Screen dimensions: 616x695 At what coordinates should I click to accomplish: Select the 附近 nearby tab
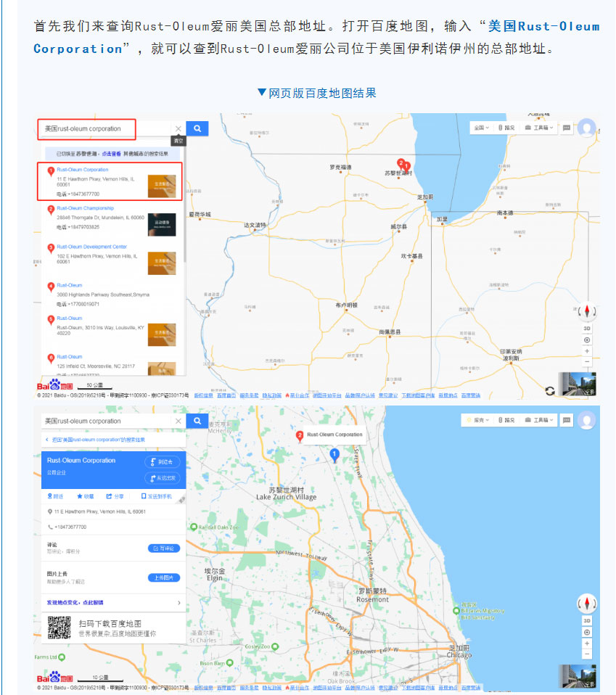coord(55,496)
